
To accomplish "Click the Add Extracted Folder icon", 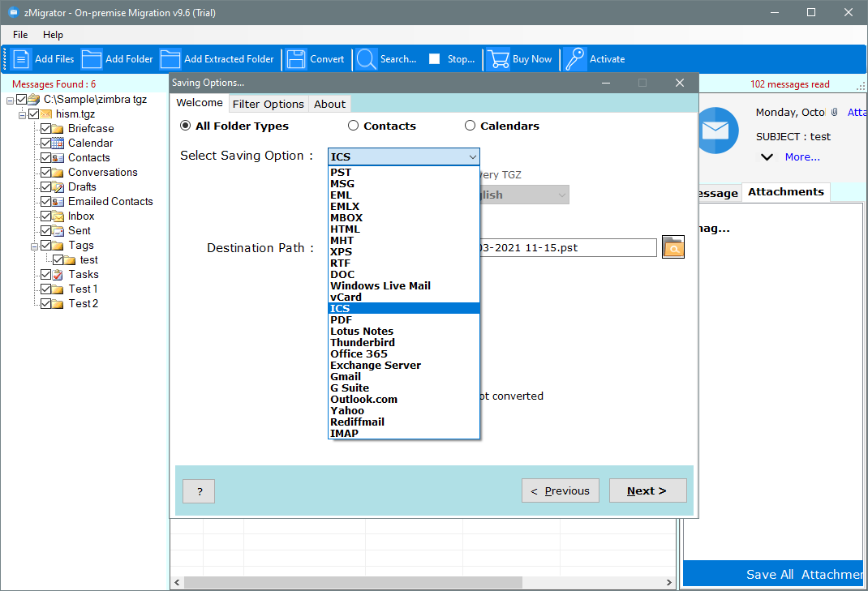I will 170,59.
